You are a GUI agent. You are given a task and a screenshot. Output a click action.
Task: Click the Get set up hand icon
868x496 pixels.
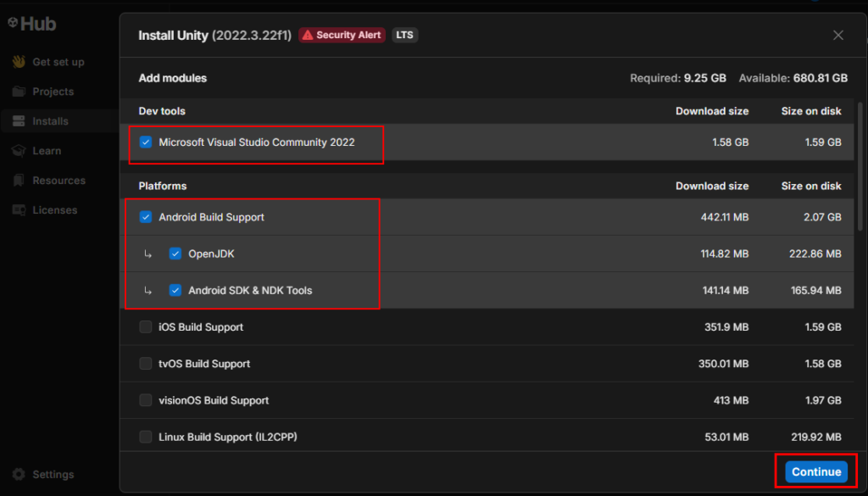(x=18, y=62)
